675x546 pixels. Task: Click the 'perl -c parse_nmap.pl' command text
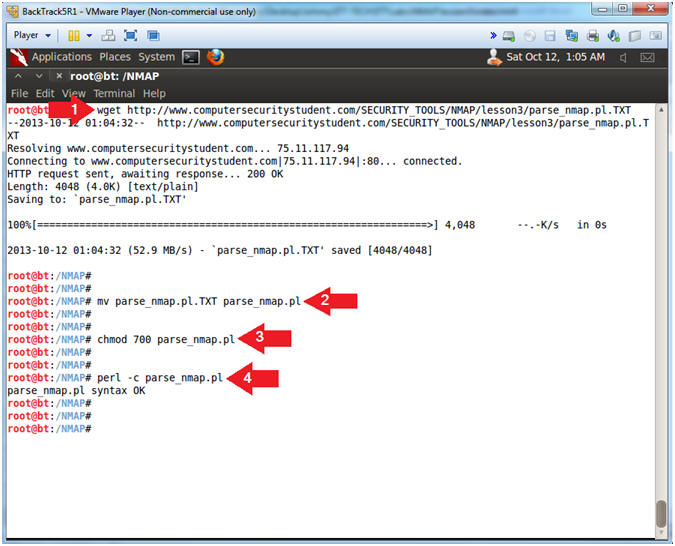tap(160, 378)
